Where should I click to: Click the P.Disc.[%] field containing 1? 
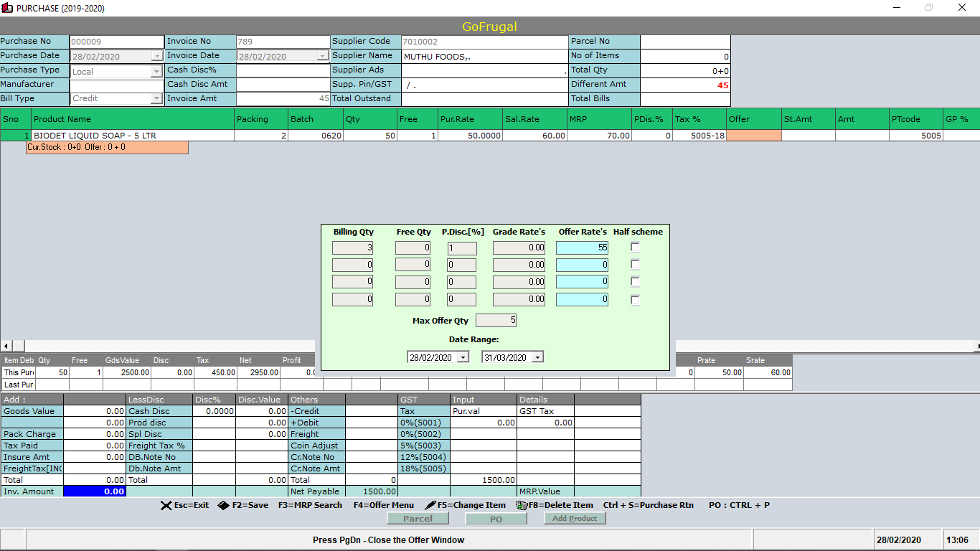[462, 248]
